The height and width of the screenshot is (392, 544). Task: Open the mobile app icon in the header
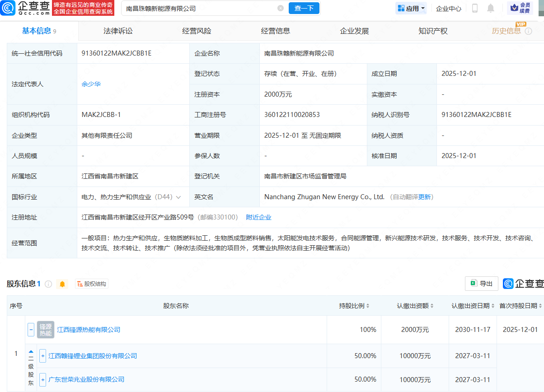tap(475, 8)
